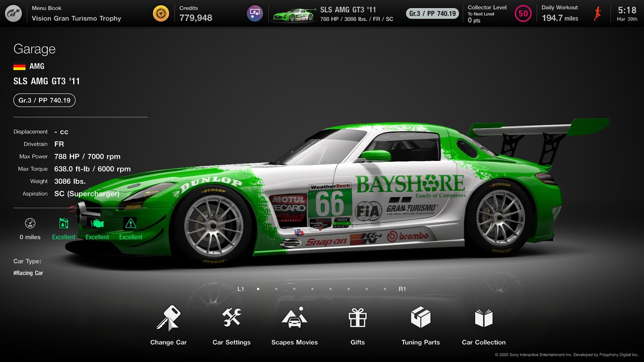
Task: Click the Gran Turismo logo icon
Action: [x=14, y=14]
